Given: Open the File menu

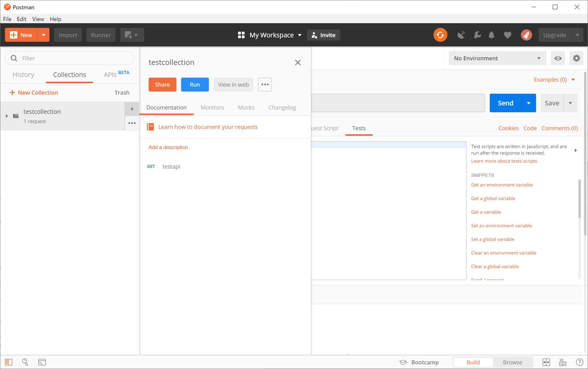Looking at the screenshot, I should [x=7, y=19].
